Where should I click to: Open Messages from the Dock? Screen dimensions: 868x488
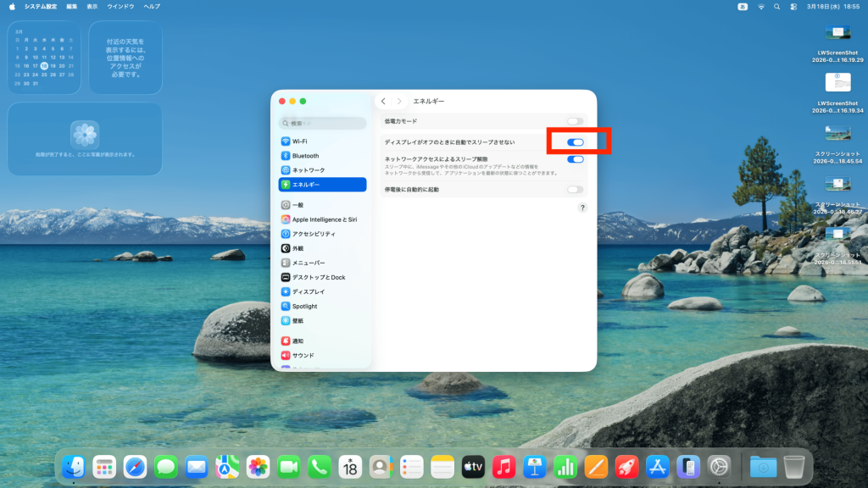click(x=165, y=467)
